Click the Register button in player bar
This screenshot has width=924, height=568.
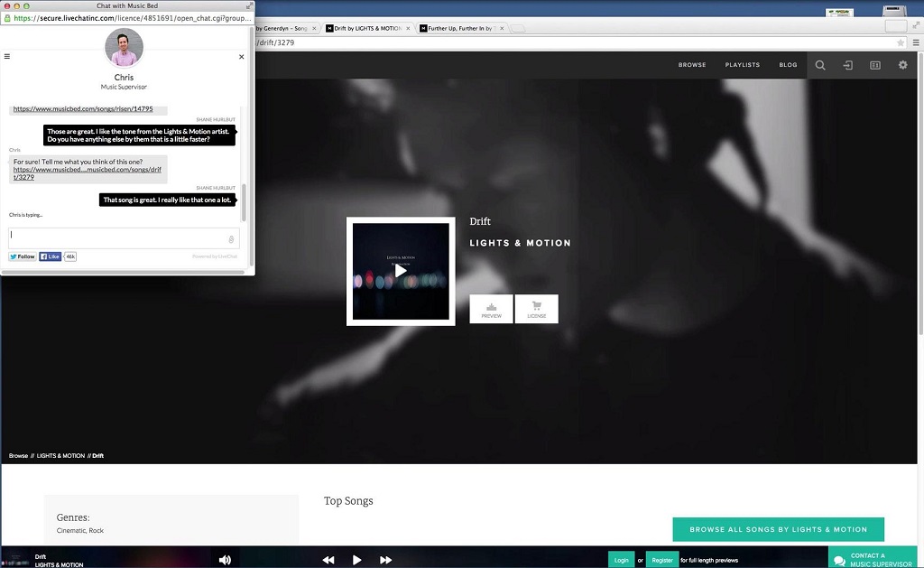pyautogui.click(x=662, y=560)
